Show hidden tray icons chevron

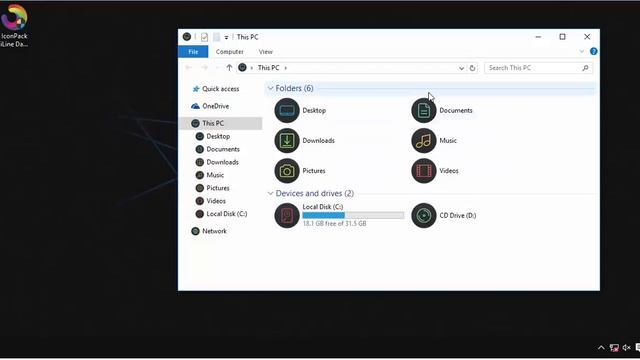(x=601, y=348)
